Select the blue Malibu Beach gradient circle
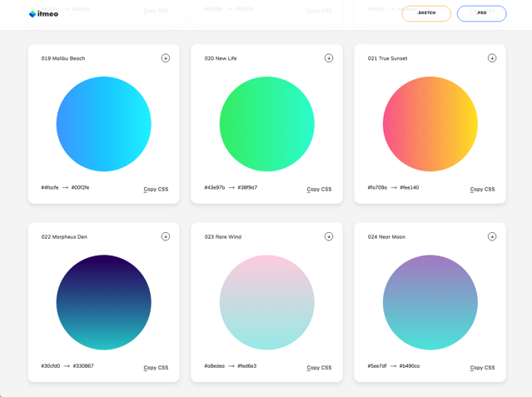Viewport: 532px width, 397px height. [x=104, y=124]
